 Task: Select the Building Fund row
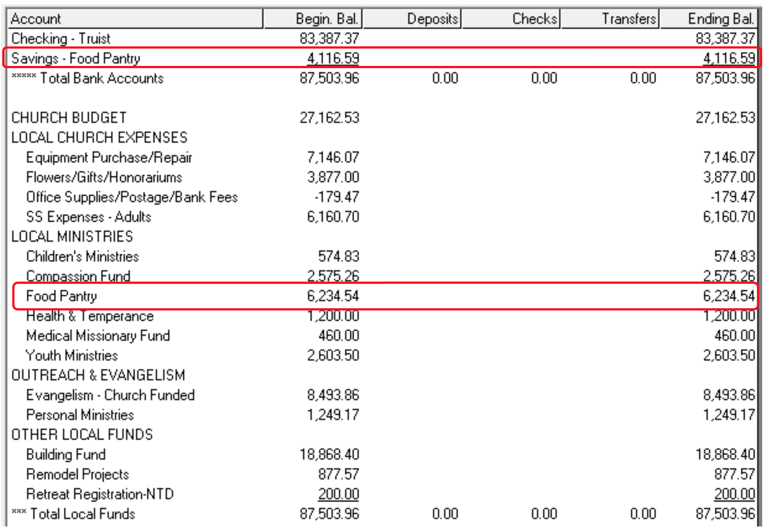tap(66, 455)
